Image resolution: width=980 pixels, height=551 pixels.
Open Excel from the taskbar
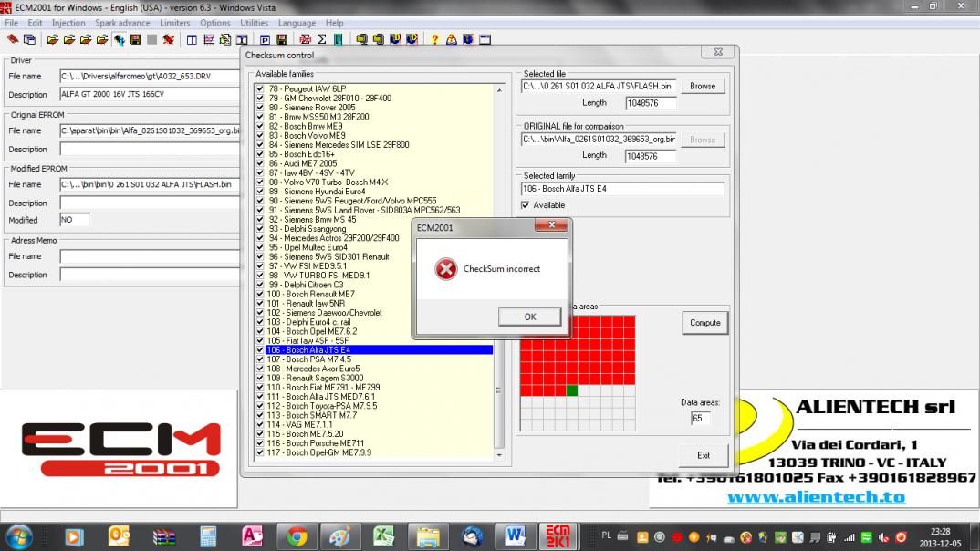(384, 536)
